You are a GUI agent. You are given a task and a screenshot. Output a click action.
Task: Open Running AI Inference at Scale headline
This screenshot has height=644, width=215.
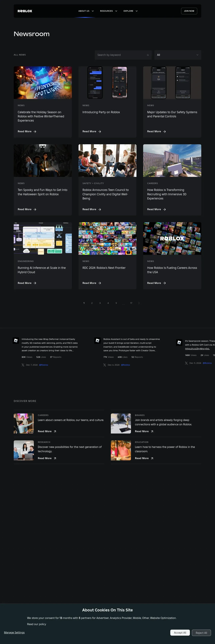(x=42, y=270)
